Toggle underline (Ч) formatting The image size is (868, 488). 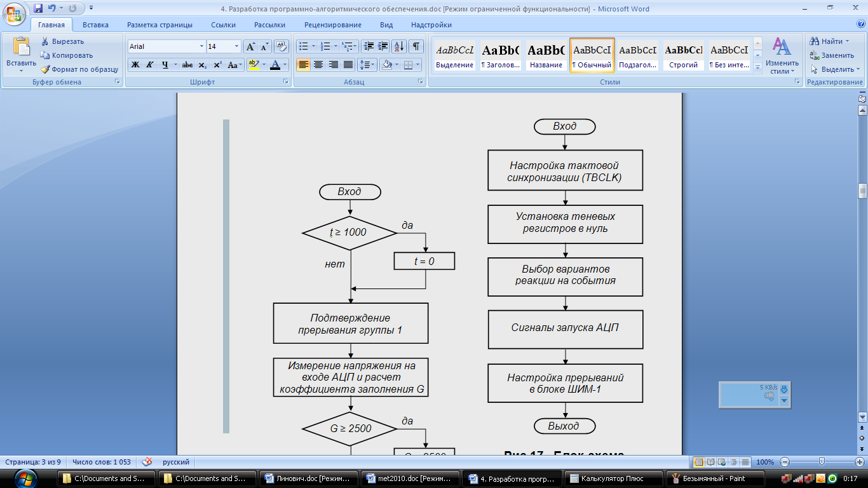165,65
